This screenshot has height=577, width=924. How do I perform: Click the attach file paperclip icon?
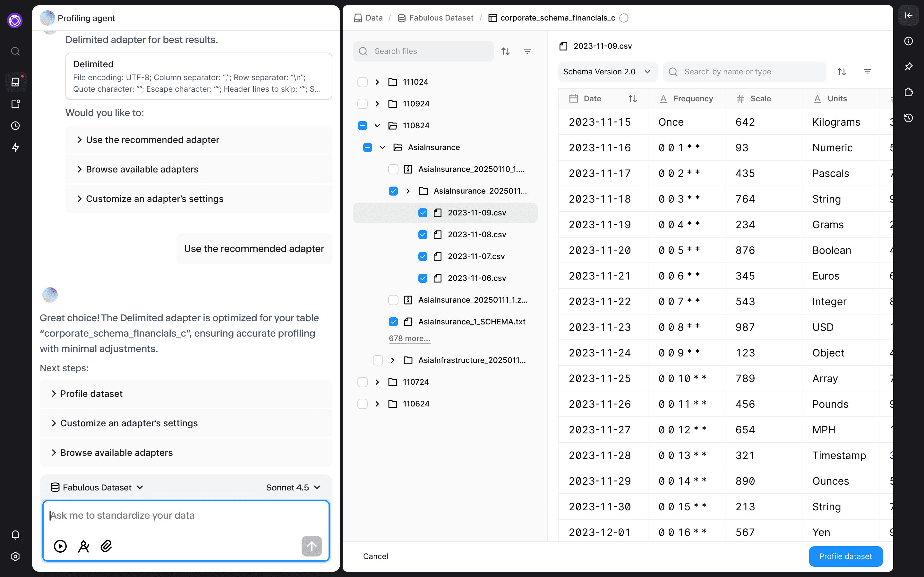106,546
